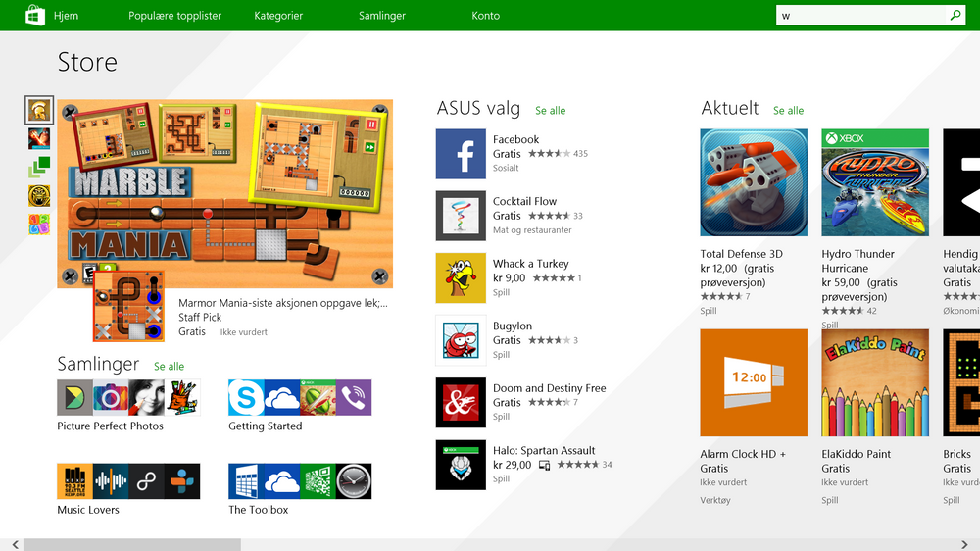Viewport: 980px width, 551px height.
Task: Click the 98.3 FM radio icon in Music Lovers
Action: [74, 481]
